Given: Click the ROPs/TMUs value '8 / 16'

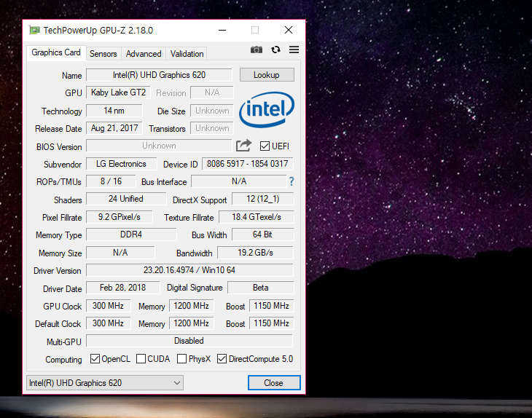Looking at the screenshot, I should (x=111, y=181).
